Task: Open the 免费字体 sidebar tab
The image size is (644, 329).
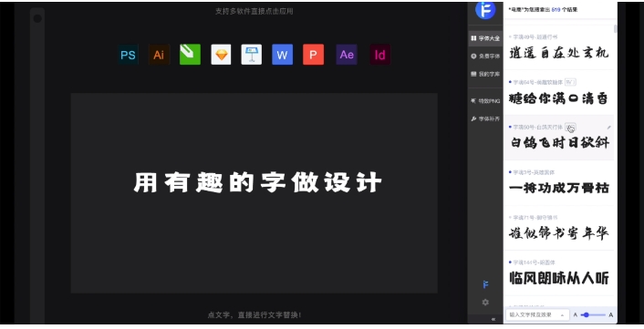Action: pos(485,57)
